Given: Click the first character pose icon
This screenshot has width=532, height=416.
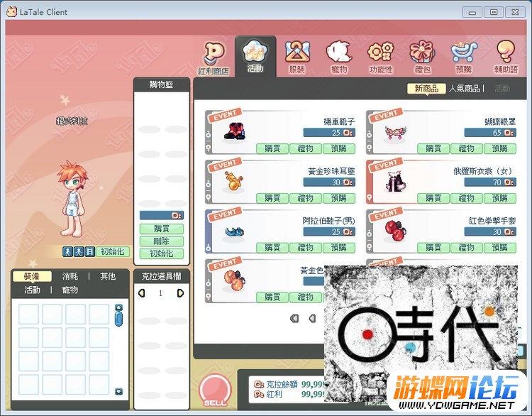Looking at the screenshot, I should (x=67, y=251).
